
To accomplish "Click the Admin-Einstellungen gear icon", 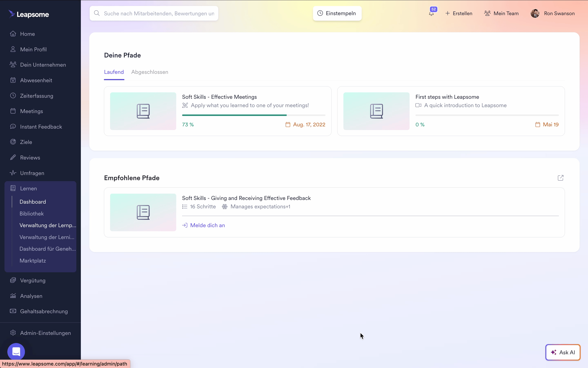I will (x=13, y=333).
